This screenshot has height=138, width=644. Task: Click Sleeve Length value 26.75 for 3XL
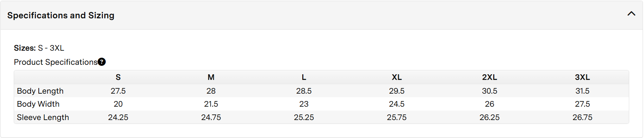coord(582,117)
